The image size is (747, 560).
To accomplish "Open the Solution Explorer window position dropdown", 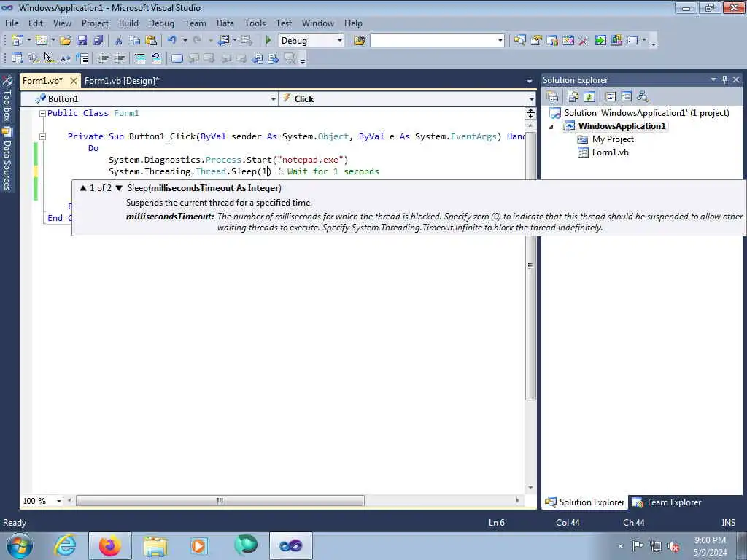I will pos(713,79).
